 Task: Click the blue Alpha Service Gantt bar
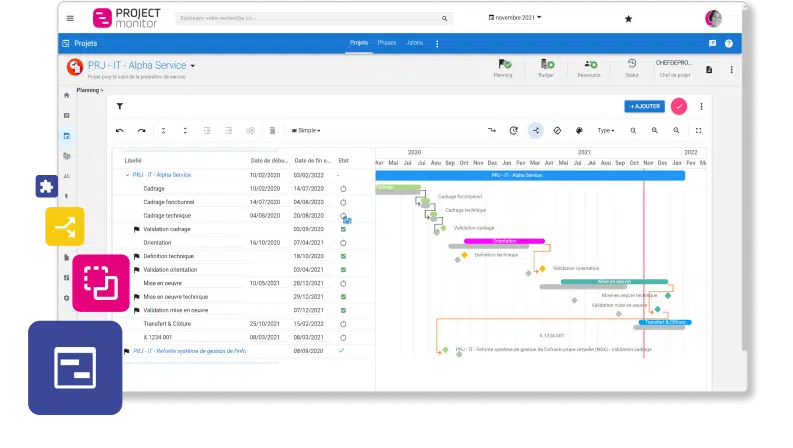[x=530, y=175]
